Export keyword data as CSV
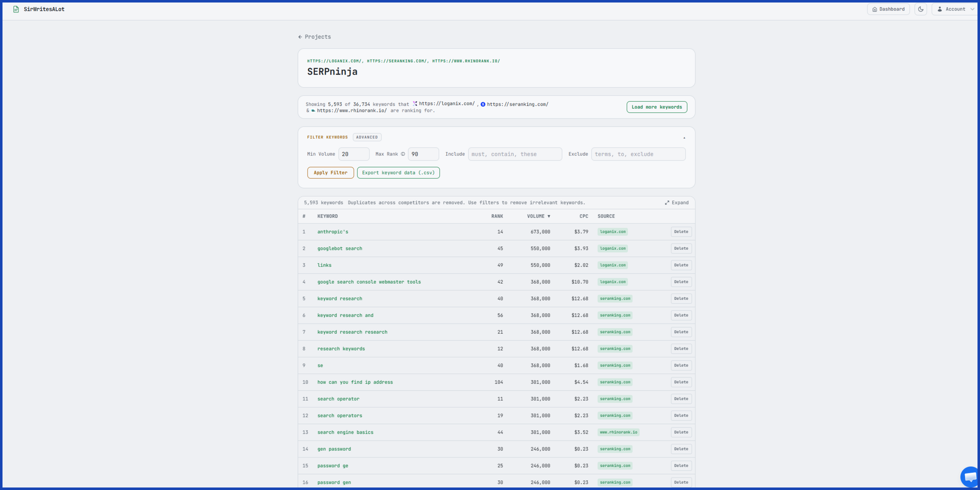This screenshot has height=490, width=980. click(398, 173)
